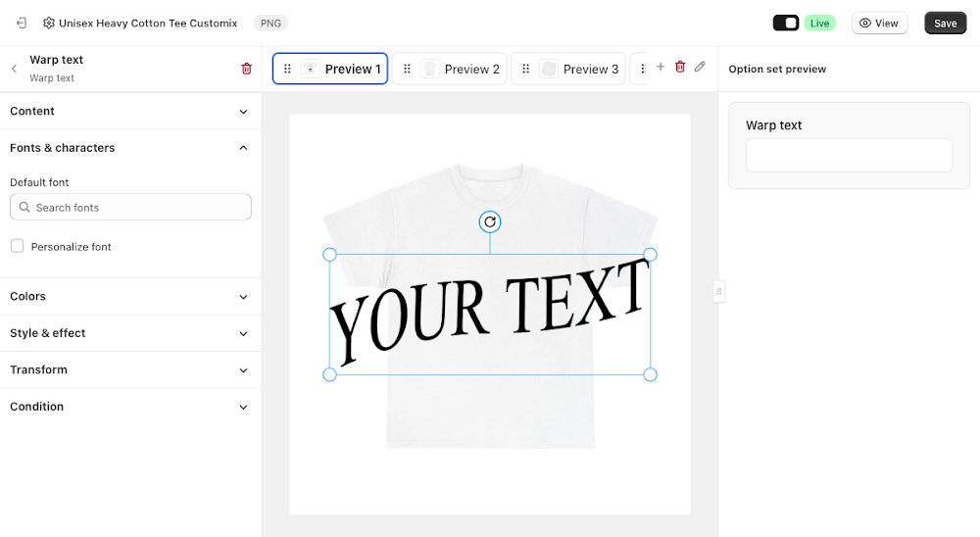
Task: Click the View button
Action: pos(879,24)
